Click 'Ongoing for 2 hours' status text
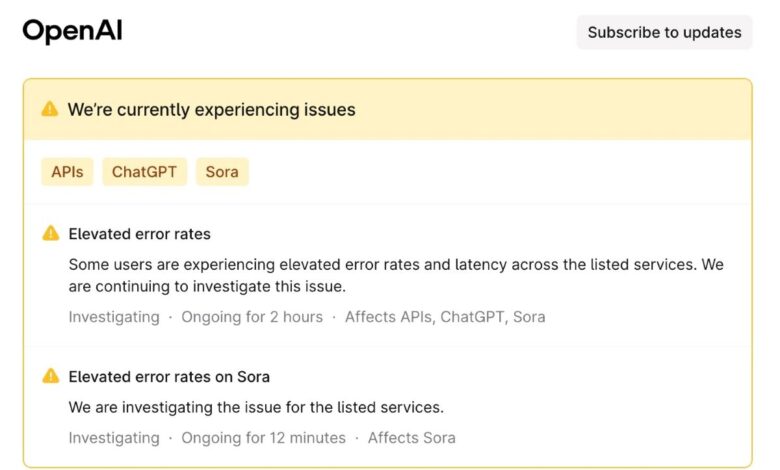The height and width of the screenshot is (470, 780). (252, 317)
